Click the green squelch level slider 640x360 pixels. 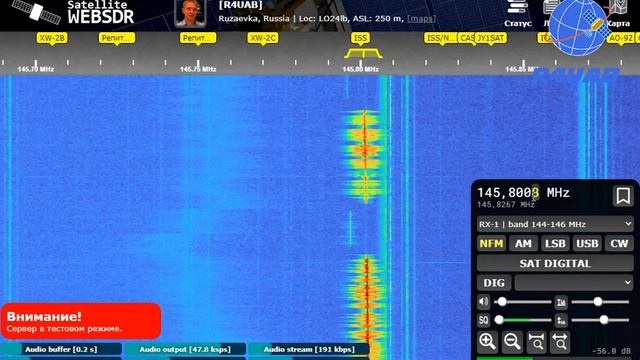tap(522, 320)
